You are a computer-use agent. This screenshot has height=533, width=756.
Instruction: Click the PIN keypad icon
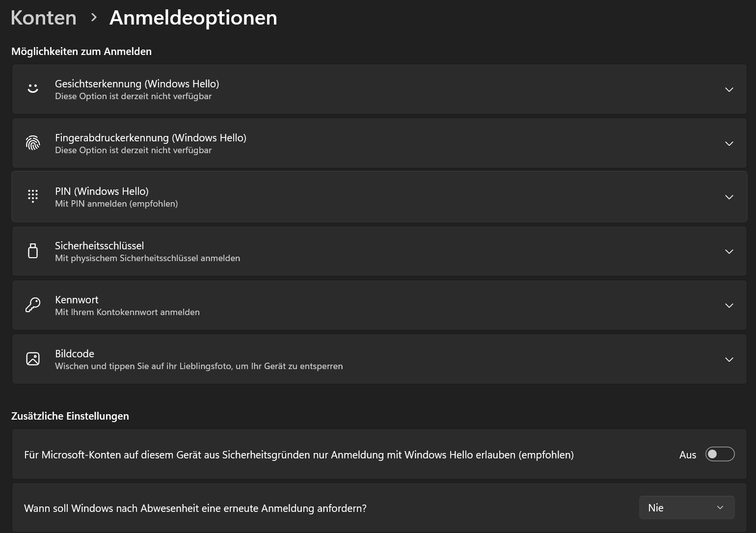32,196
